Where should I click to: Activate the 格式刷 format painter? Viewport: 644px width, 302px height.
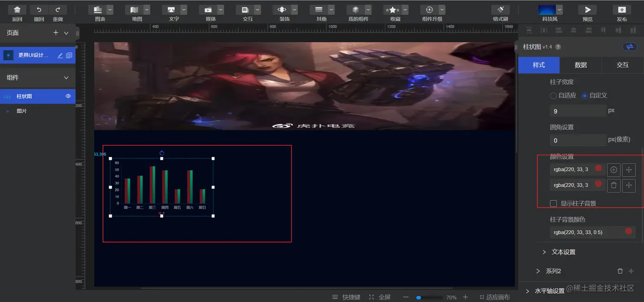click(x=500, y=9)
